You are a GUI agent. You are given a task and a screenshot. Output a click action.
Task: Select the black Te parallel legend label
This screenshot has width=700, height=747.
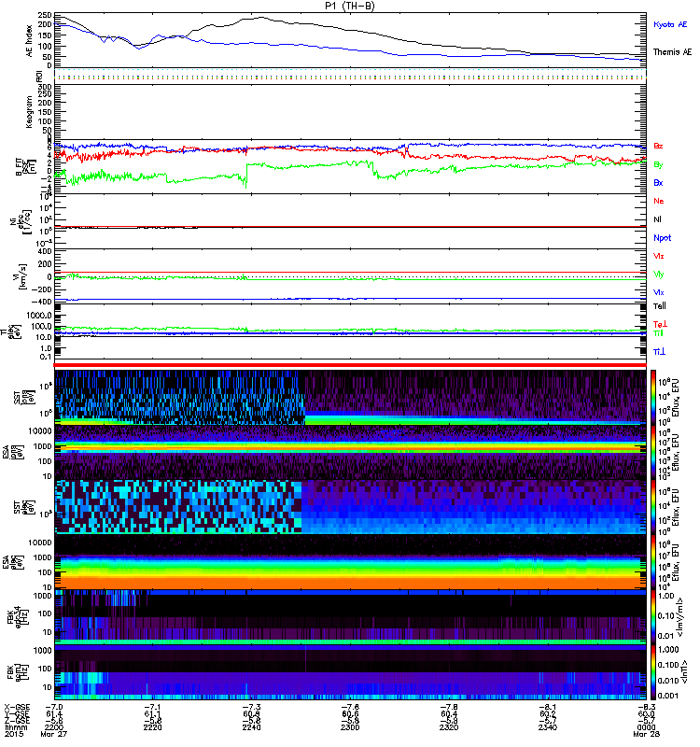point(660,306)
